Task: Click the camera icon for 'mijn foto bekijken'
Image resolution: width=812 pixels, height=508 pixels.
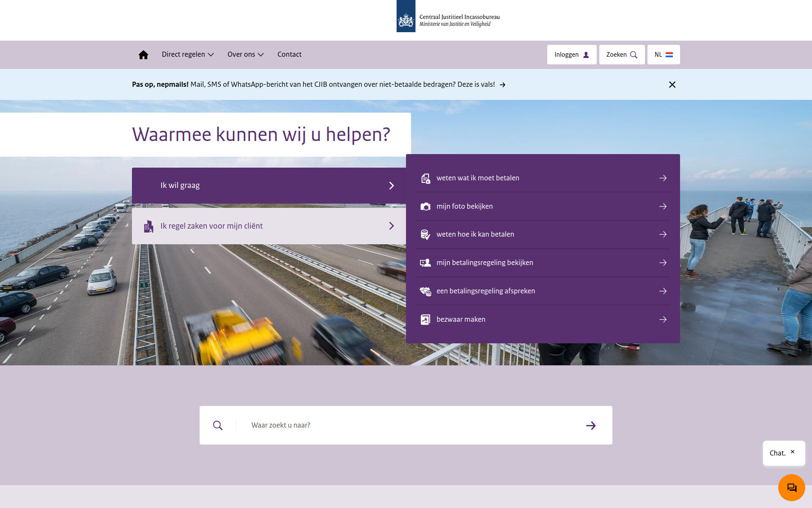Action: click(x=425, y=207)
